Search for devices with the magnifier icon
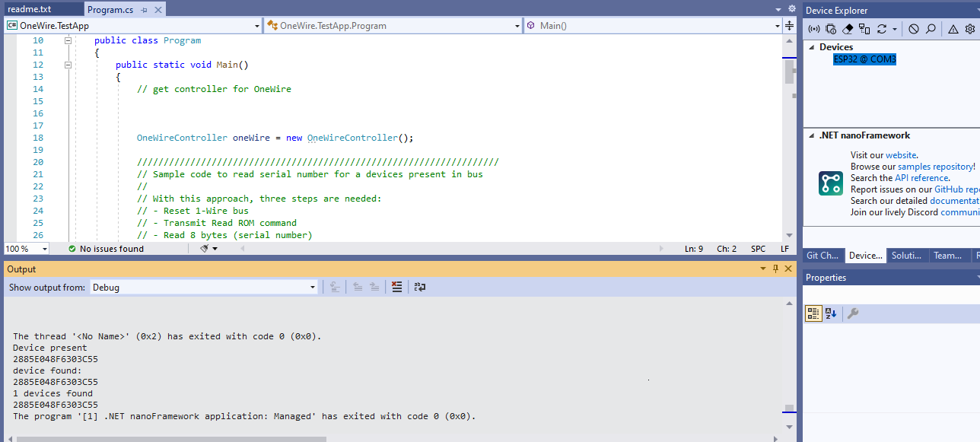Screen dimensions: 980x442 [x=931, y=29]
